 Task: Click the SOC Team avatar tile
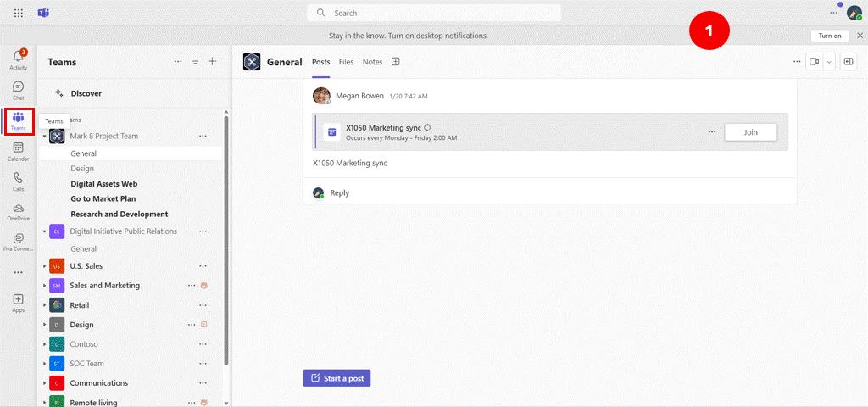pos(57,364)
